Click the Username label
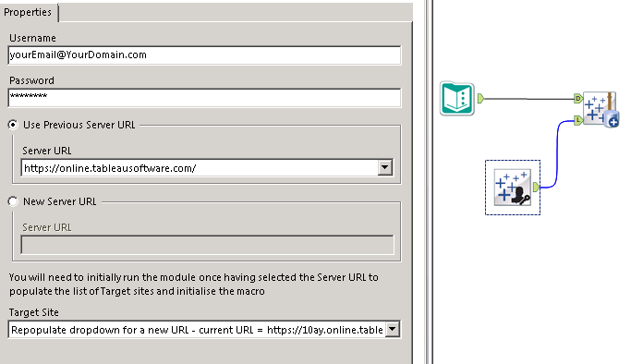Viewport: 631px width, 364px height. [x=32, y=38]
